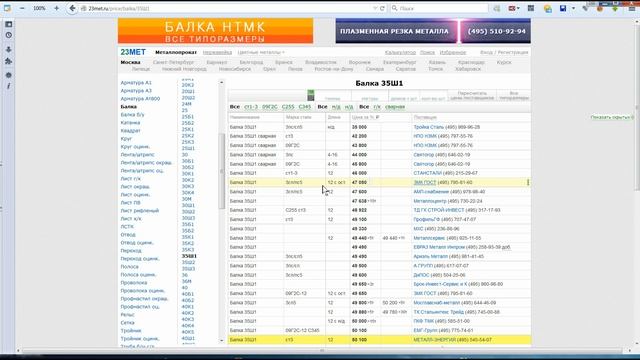Filter steel grade by С255

(x=288, y=107)
